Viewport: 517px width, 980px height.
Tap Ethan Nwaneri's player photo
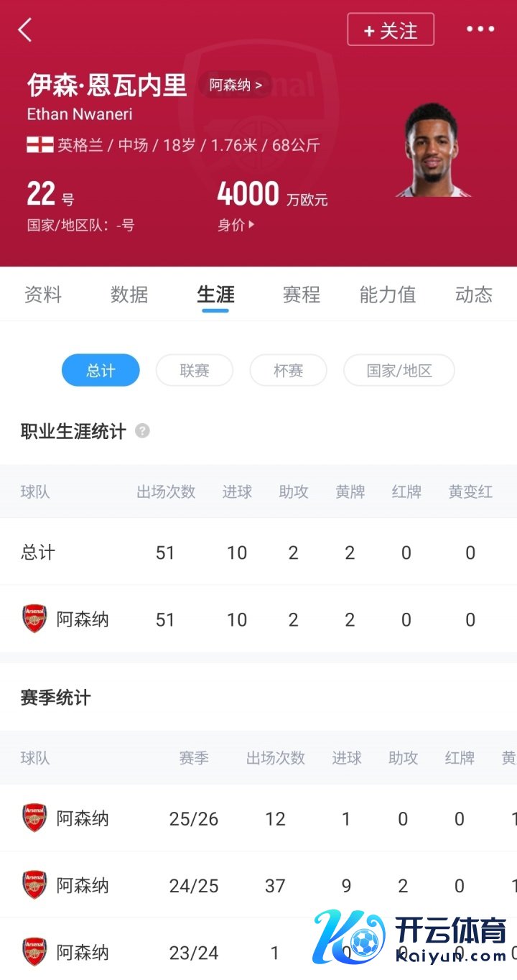tap(434, 149)
